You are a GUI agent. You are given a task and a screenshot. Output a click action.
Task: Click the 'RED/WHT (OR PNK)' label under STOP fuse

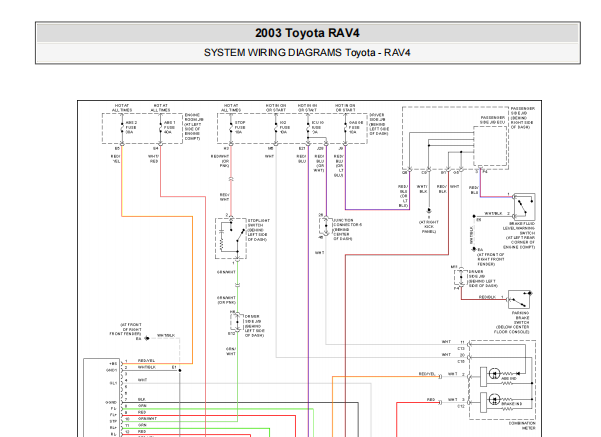click(220, 161)
